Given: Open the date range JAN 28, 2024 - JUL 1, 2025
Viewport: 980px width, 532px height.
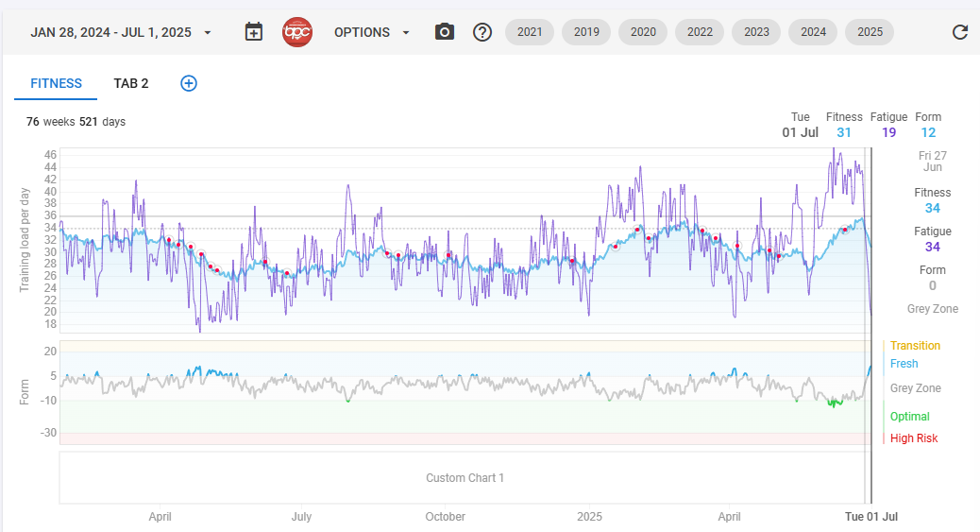Looking at the screenshot, I should click(111, 32).
